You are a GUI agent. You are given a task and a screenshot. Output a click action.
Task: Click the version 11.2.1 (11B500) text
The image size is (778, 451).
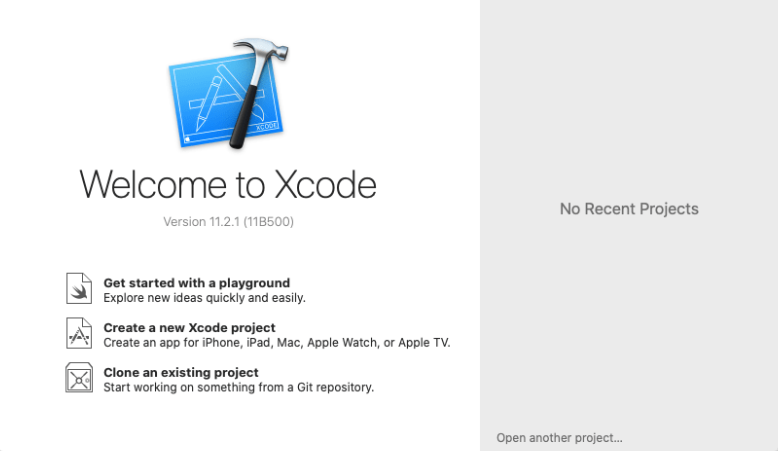(228, 221)
